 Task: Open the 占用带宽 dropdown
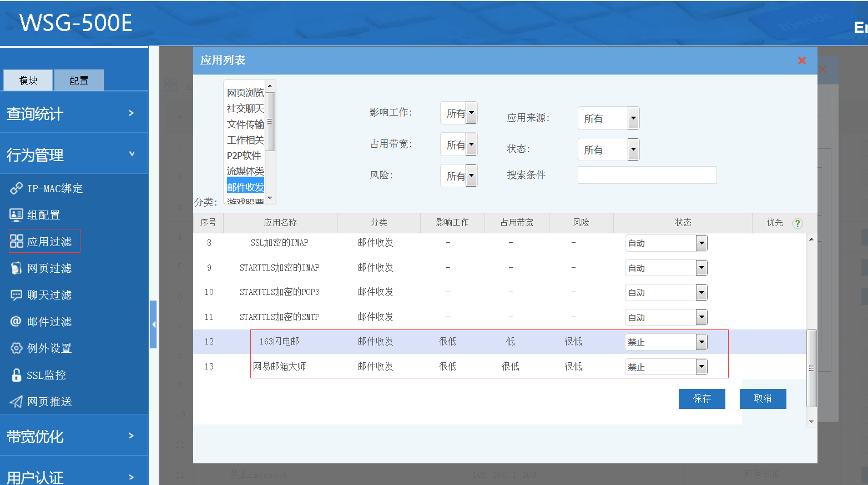click(459, 144)
